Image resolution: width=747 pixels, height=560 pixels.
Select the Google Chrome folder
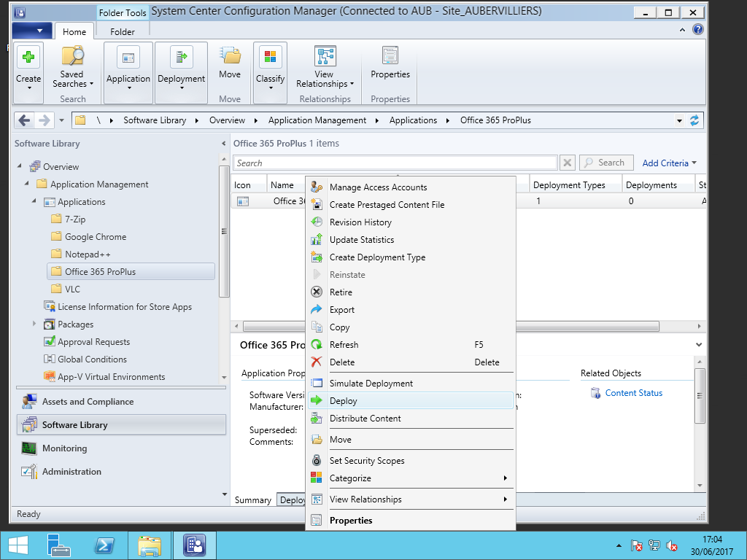[x=89, y=237]
